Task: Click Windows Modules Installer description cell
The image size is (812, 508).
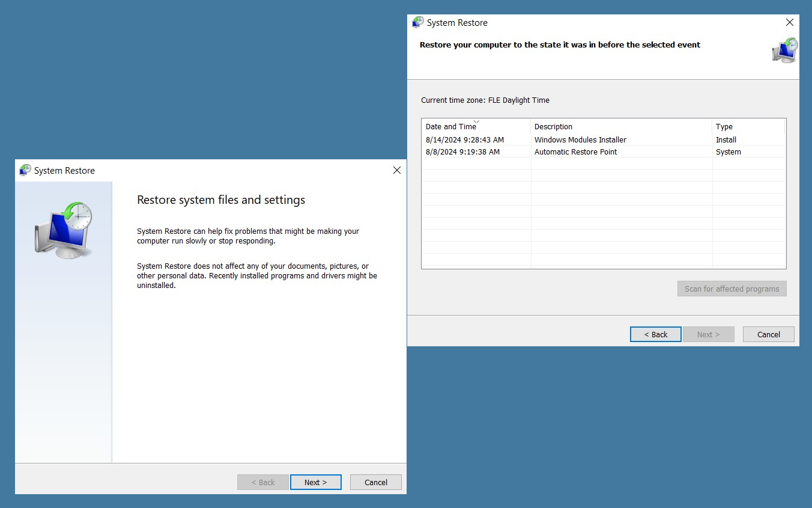Action: (580, 139)
